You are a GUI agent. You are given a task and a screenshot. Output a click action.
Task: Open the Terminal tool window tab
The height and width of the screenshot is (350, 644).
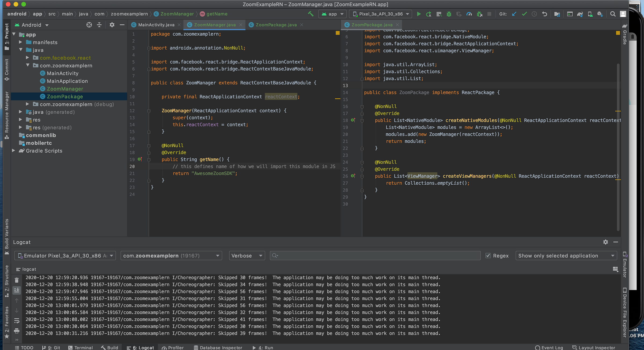pyautogui.click(x=80, y=347)
